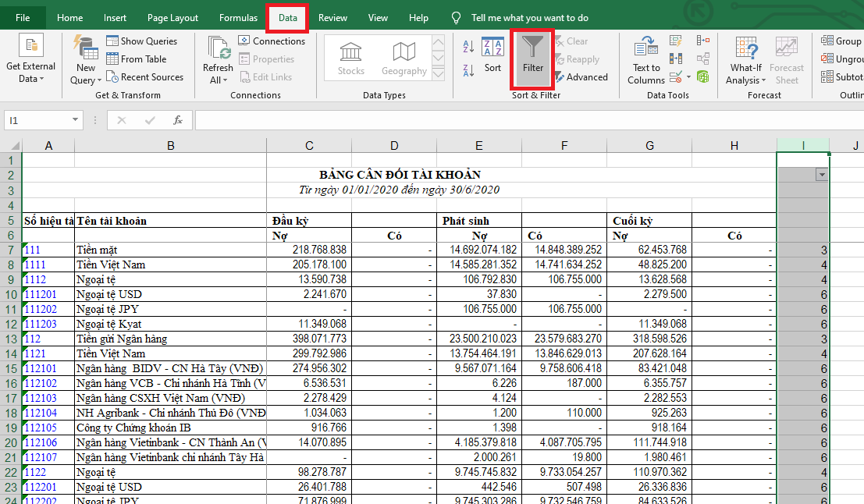864x504 pixels.
Task: Expand the Name Box dropdown
Action: point(76,120)
